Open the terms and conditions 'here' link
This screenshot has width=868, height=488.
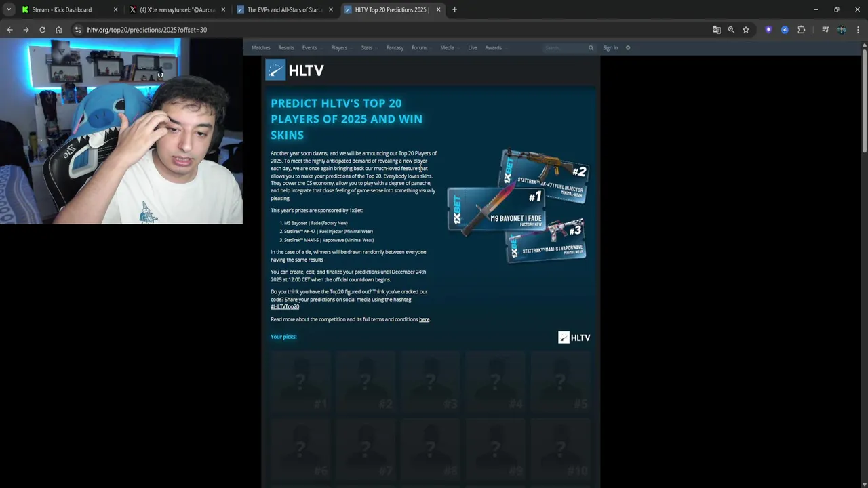click(425, 319)
